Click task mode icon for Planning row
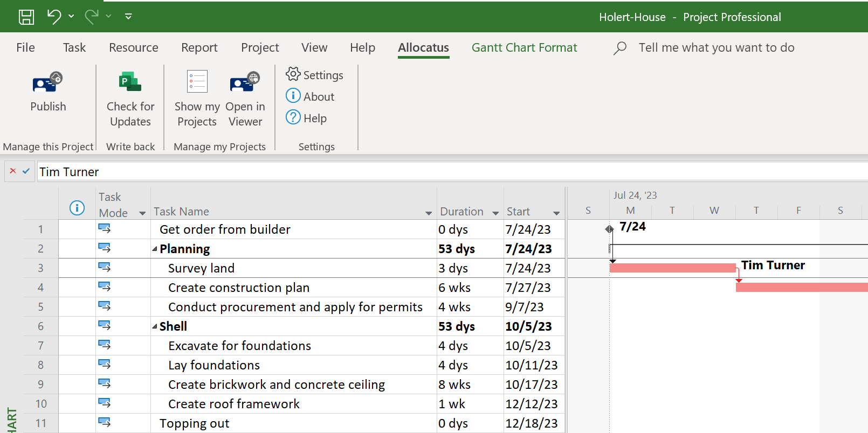868x433 pixels. pyautogui.click(x=105, y=248)
